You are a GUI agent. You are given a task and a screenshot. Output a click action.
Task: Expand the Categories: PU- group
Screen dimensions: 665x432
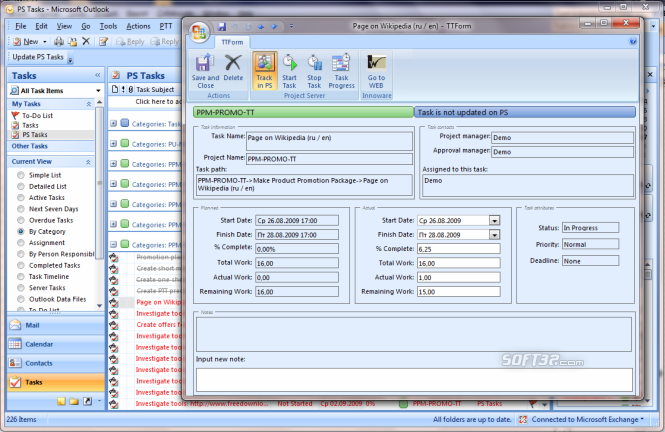pyautogui.click(x=113, y=144)
